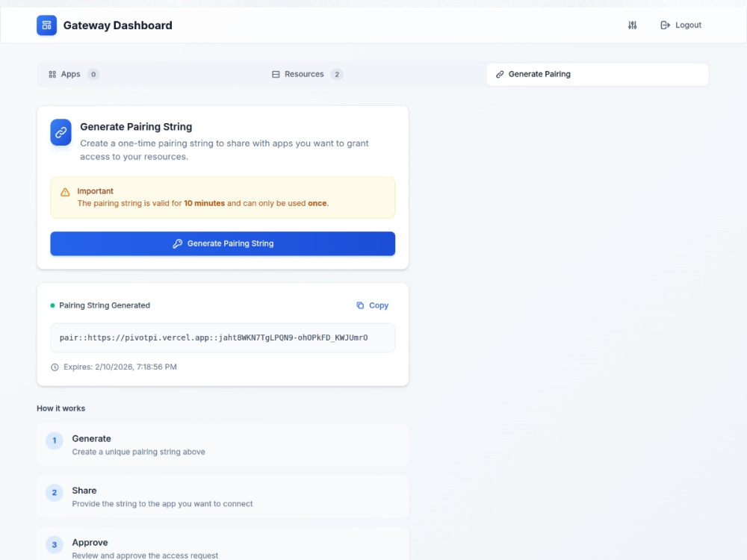Open settings via the sliders icon

point(632,25)
